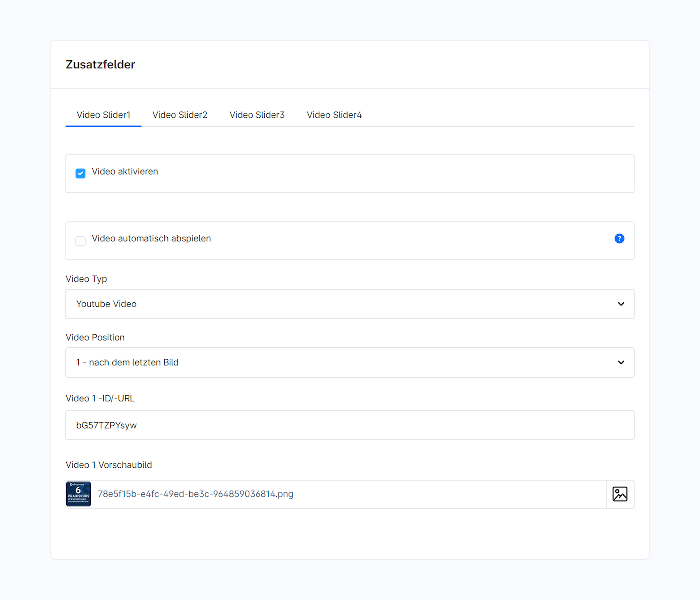Click the 'Video 1 Vorschaubild' field label
700x600 pixels.
click(109, 465)
